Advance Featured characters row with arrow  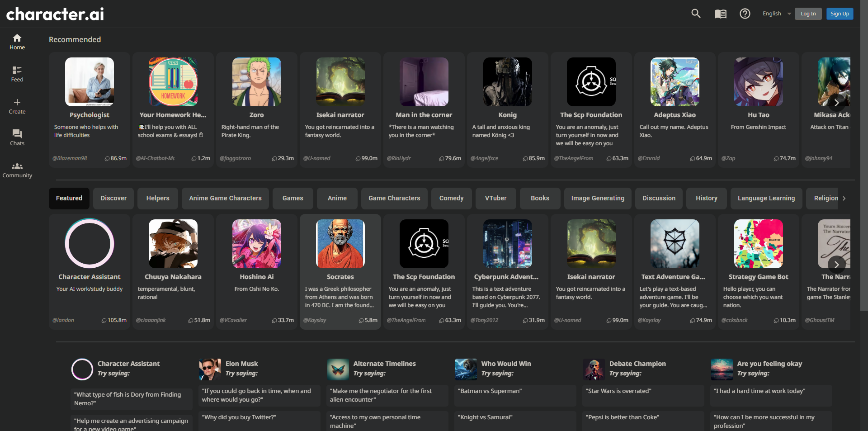[x=836, y=265]
